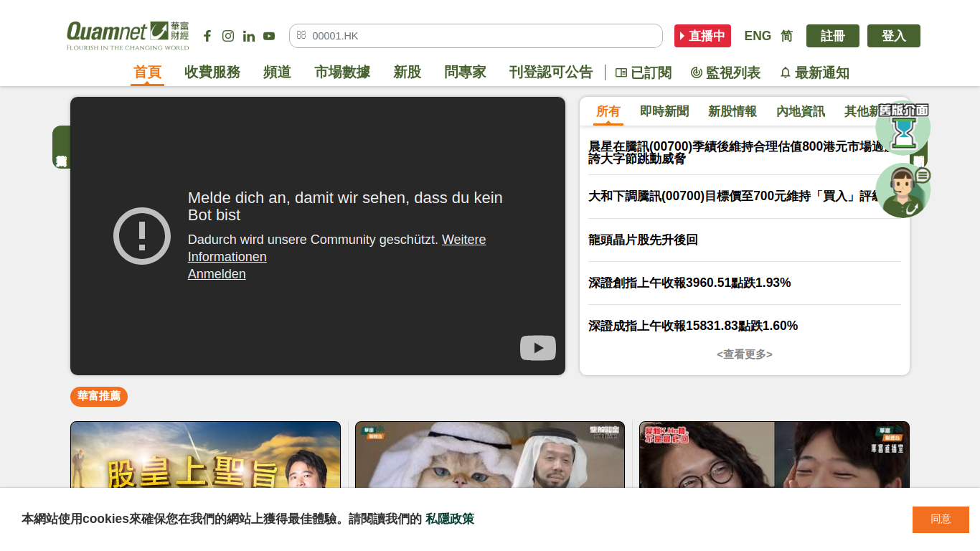This screenshot has width=980, height=551.
Task: Open the 頻道 channels menu
Action: pos(277,72)
